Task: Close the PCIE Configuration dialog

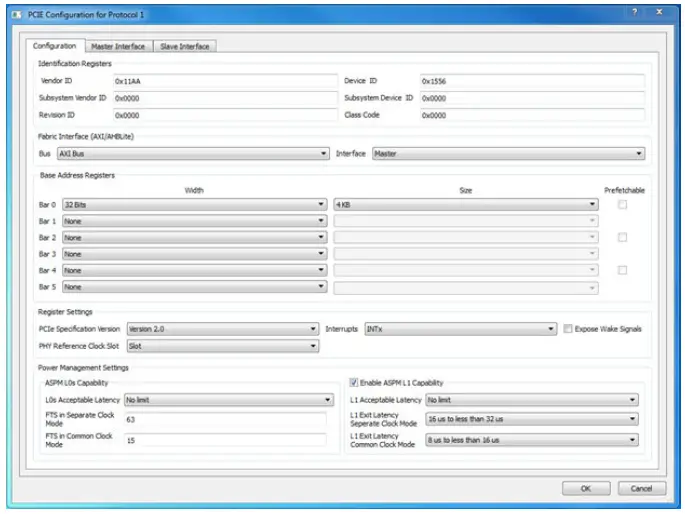Action: pos(659,12)
